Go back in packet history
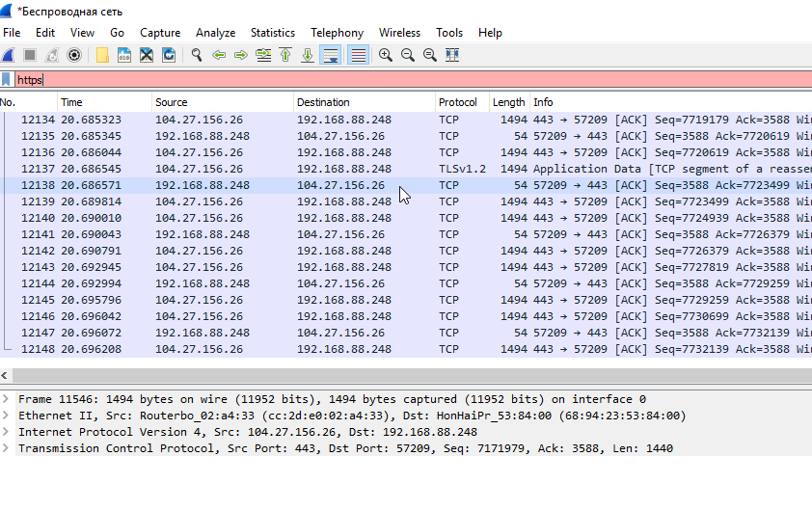Viewport: 812px width, 510px height. coord(219,55)
